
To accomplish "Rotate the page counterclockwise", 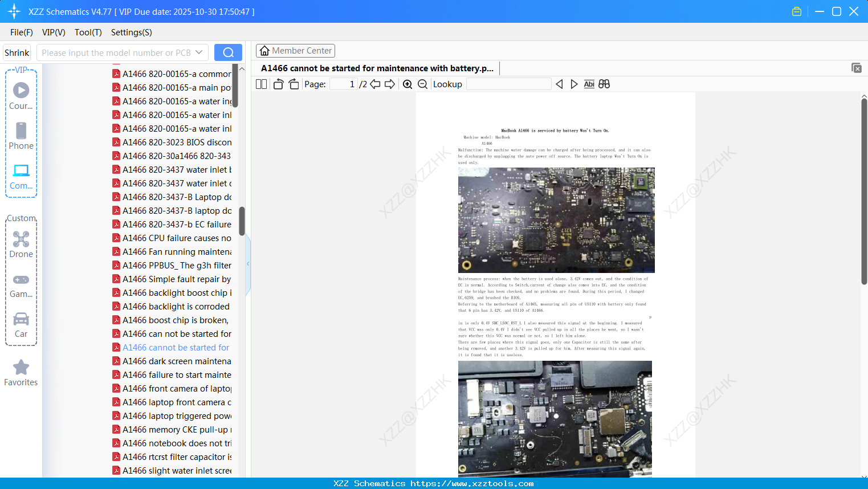I will 278,84.
